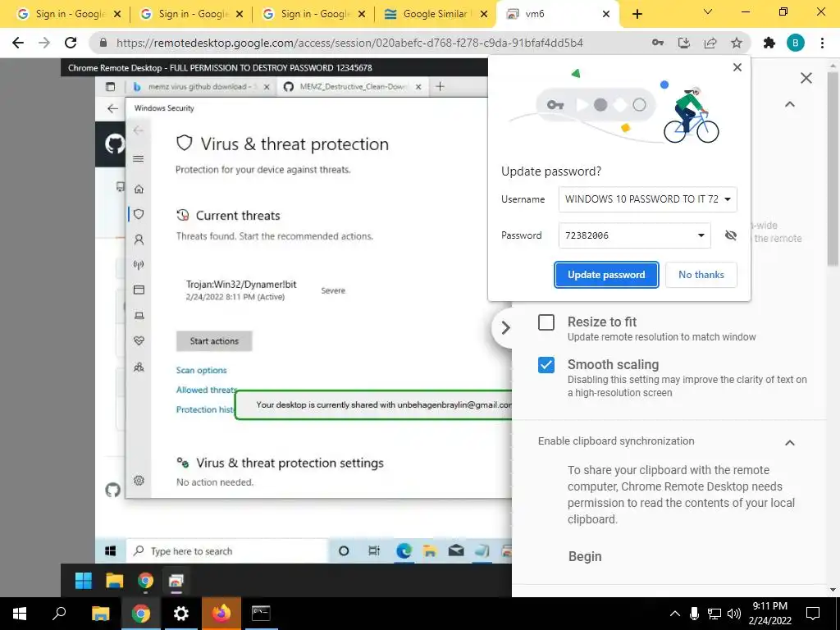Open Firewall & network protection icon

(x=139, y=265)
